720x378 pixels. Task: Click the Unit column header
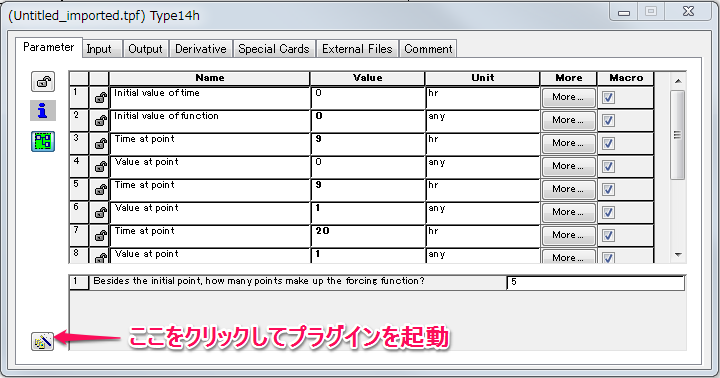[x=482, y=78]
